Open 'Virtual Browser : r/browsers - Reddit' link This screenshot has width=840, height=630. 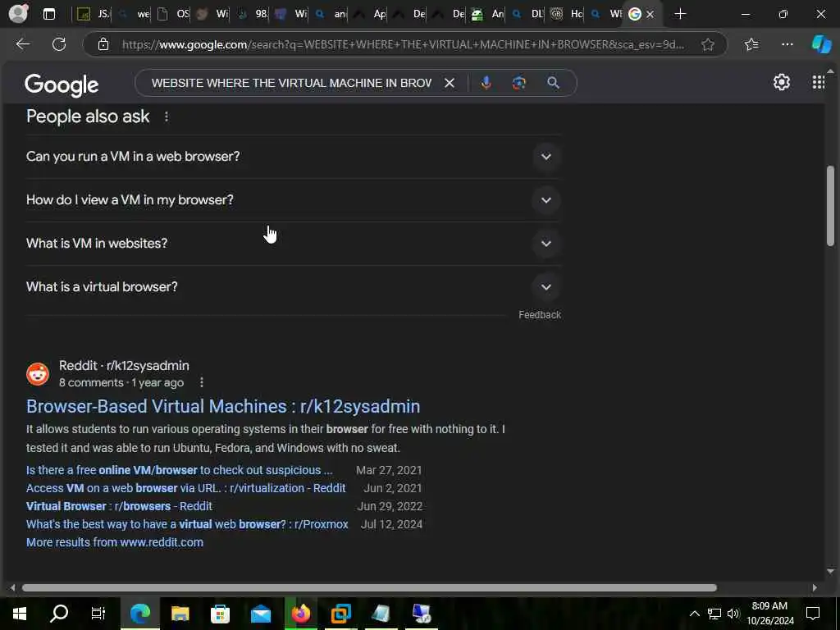(x=119, y=506)
